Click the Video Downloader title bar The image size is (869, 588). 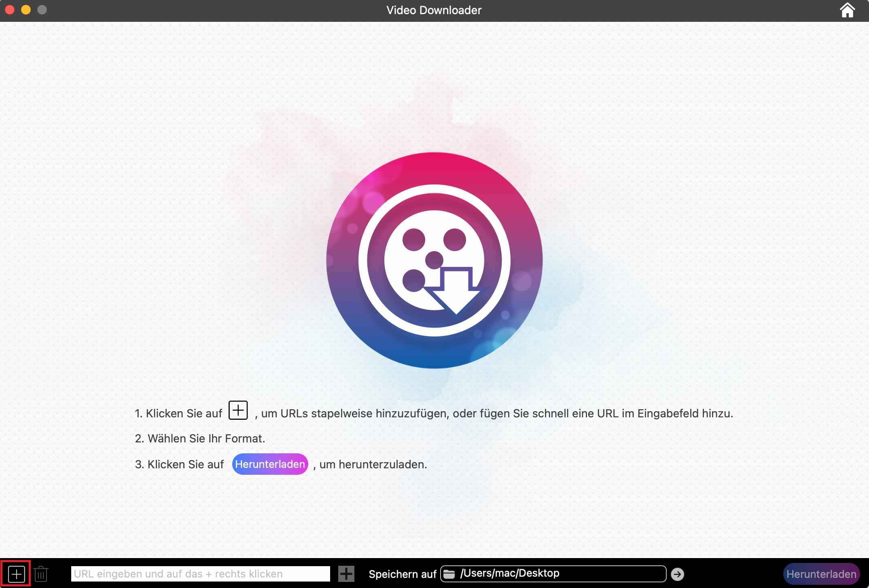point(434,10)
